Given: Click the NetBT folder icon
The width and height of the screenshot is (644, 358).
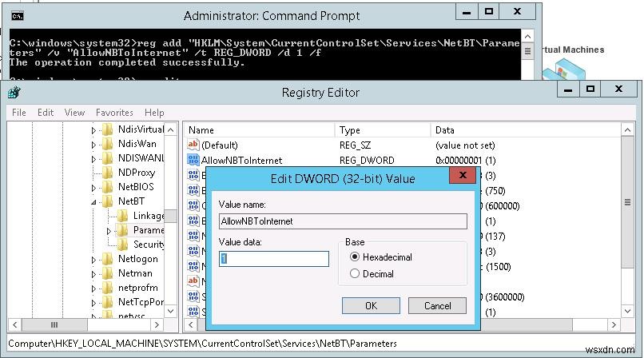Looking at the screenshot, I should tap(108, 201).
